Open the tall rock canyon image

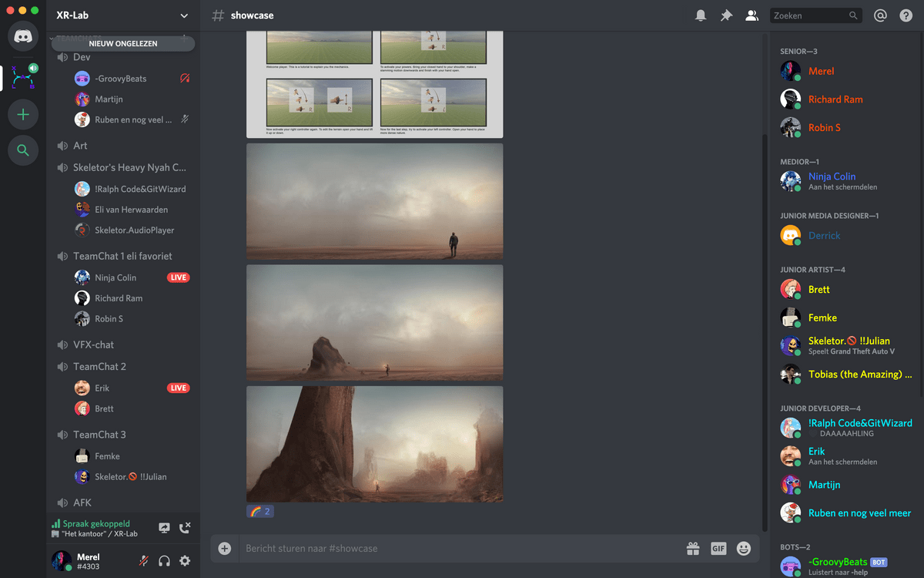pyautogui.click(x=374, y=444)
